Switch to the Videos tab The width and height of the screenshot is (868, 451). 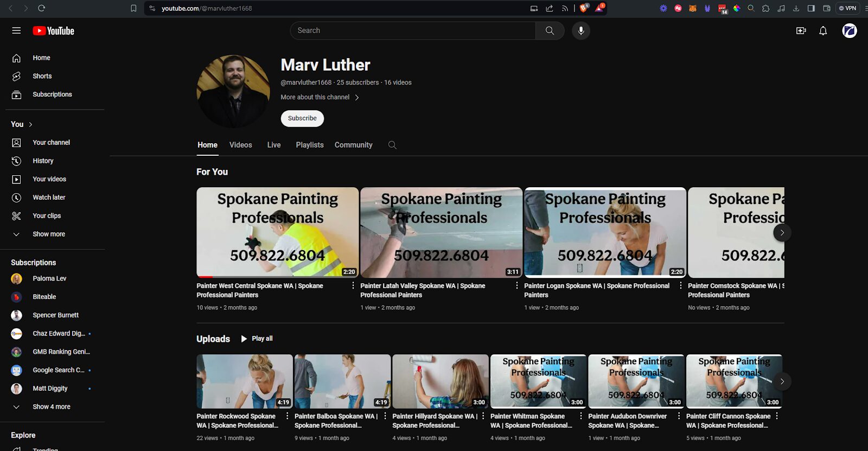point(240,145)
